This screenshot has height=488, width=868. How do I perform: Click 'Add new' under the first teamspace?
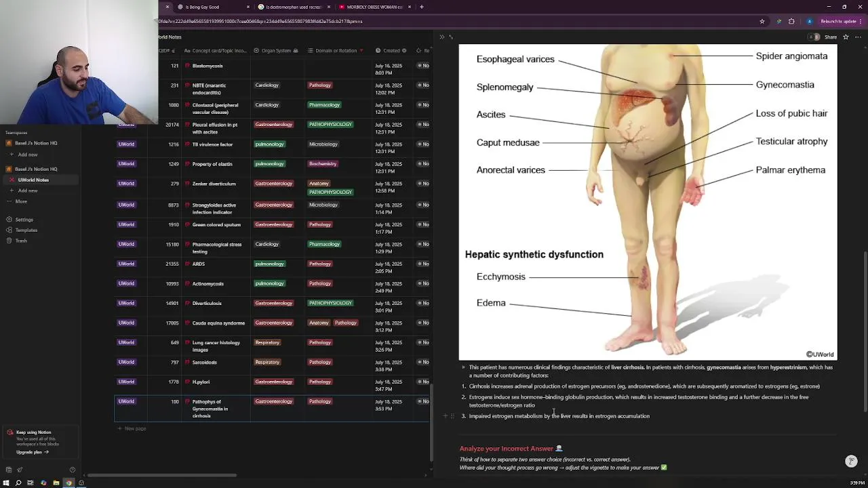pos(27,155)
